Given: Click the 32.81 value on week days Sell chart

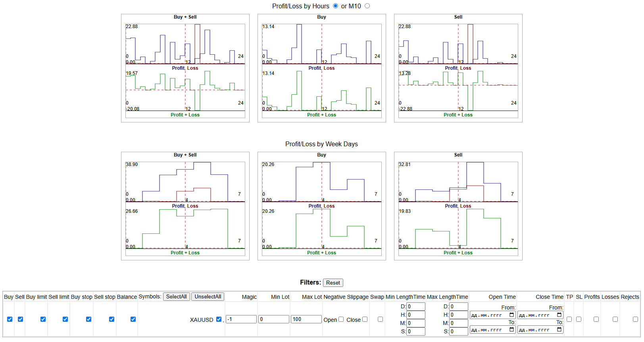Looking at the screenshot, I should [x=405, y=164].
